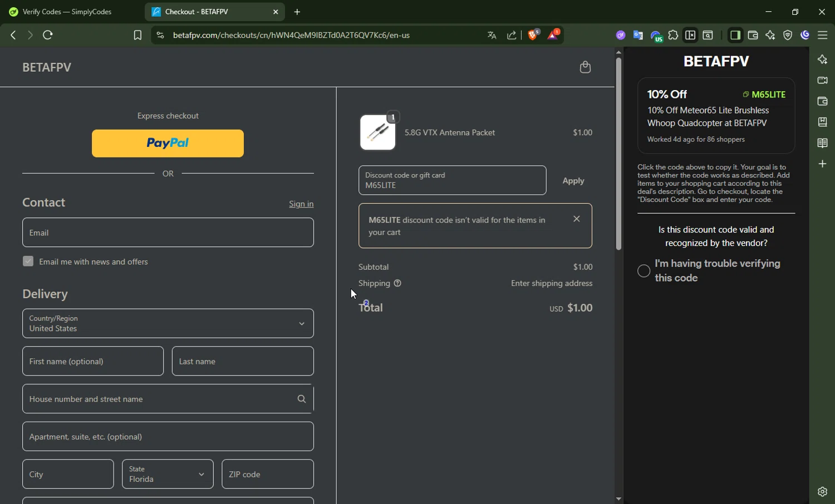Open the wallet icon in sidebar
This screenshot has height=504, width=835.
822,101
